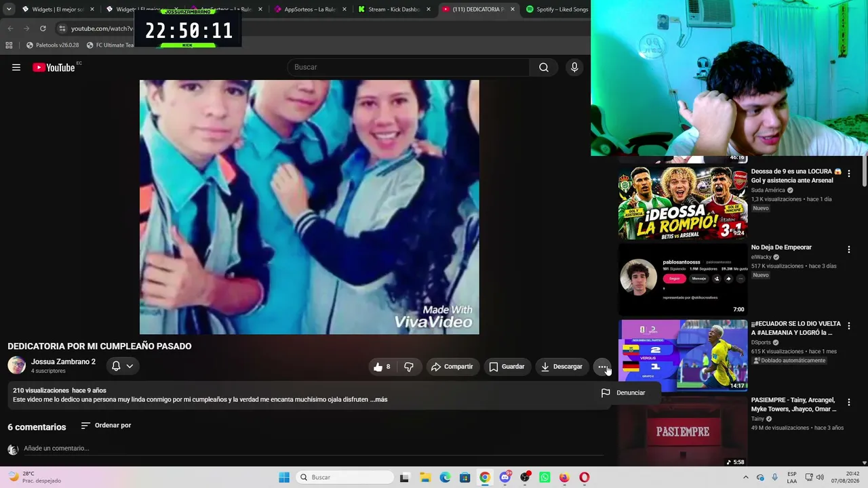Open options for No Deja De Empeorar
The width and height of the screenshot is (868, 488).
click(848, 249)
